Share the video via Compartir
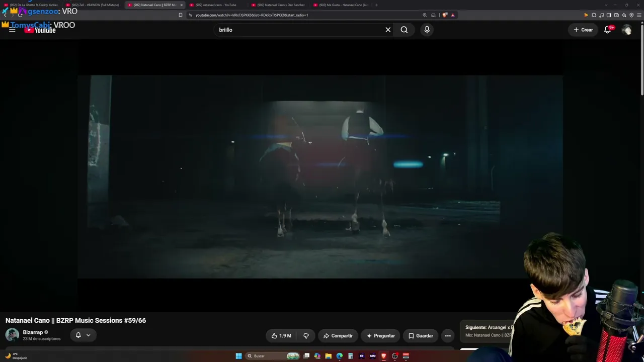 [x=338, y=335]
